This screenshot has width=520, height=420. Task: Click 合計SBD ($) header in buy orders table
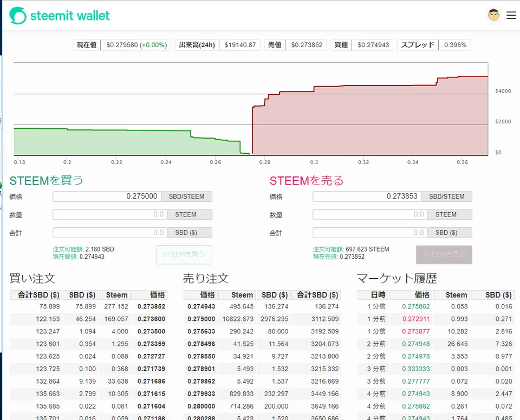[x=36, y=295]
